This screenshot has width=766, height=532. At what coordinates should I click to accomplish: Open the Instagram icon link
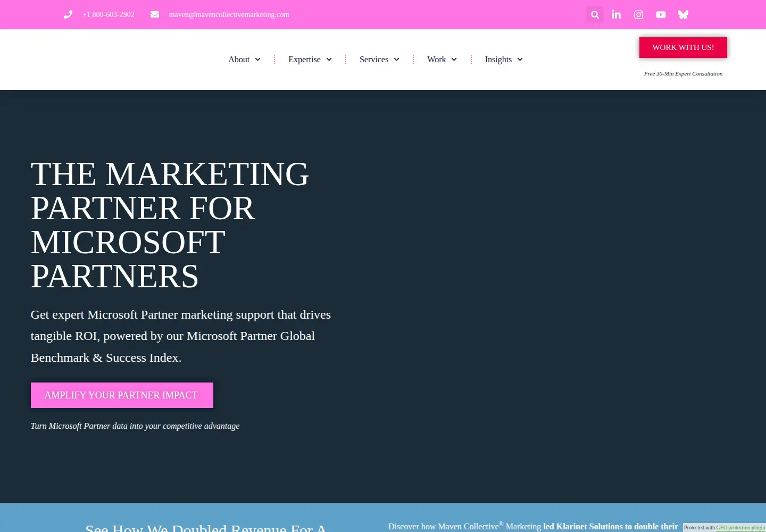[x=639, y=15]
